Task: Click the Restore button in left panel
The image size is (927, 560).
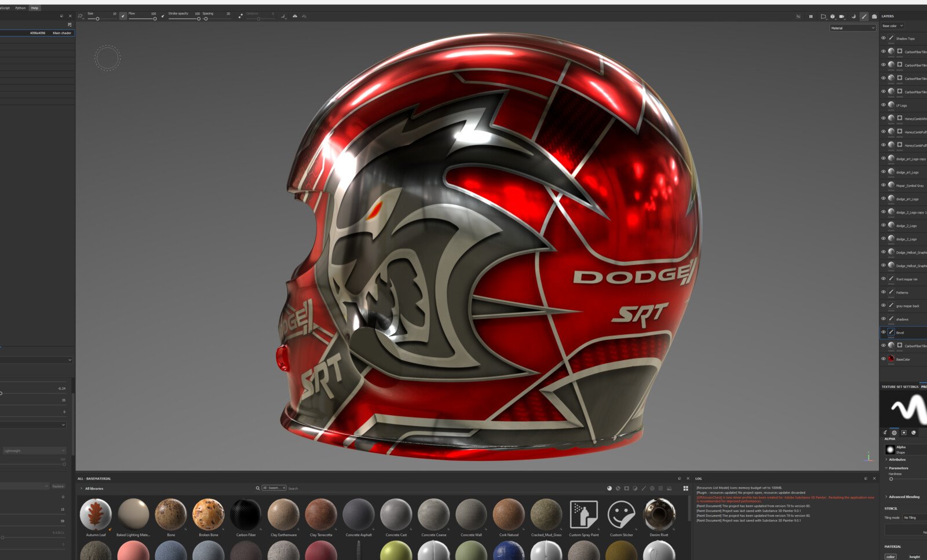Action: point(59,486)
